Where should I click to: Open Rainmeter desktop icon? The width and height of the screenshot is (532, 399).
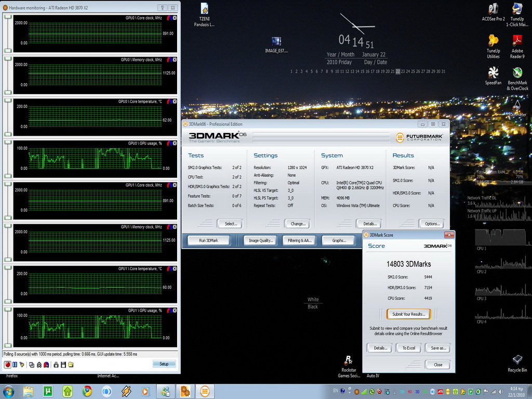pyautogui.click(x=517, y=108)
